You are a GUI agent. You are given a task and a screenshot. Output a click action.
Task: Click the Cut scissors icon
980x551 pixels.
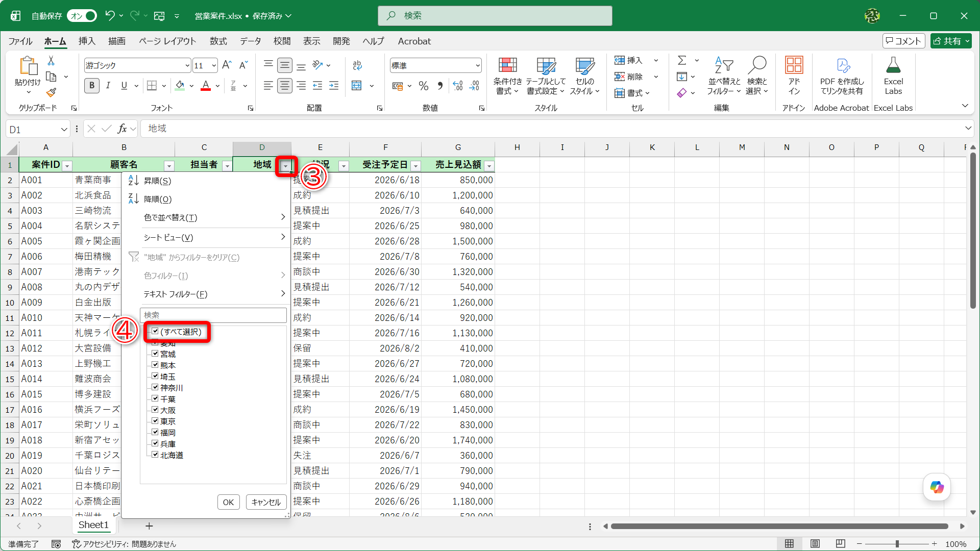(x=51, y=61)
